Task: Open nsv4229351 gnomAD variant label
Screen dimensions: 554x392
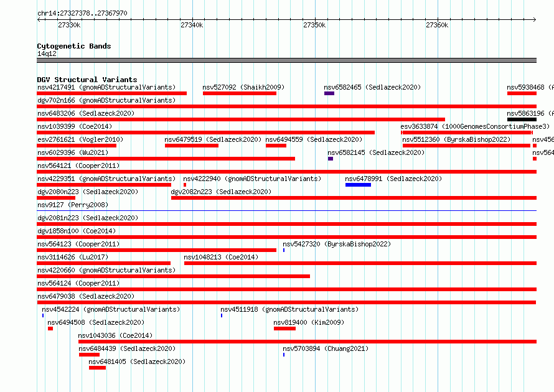Action: point(106,179)
